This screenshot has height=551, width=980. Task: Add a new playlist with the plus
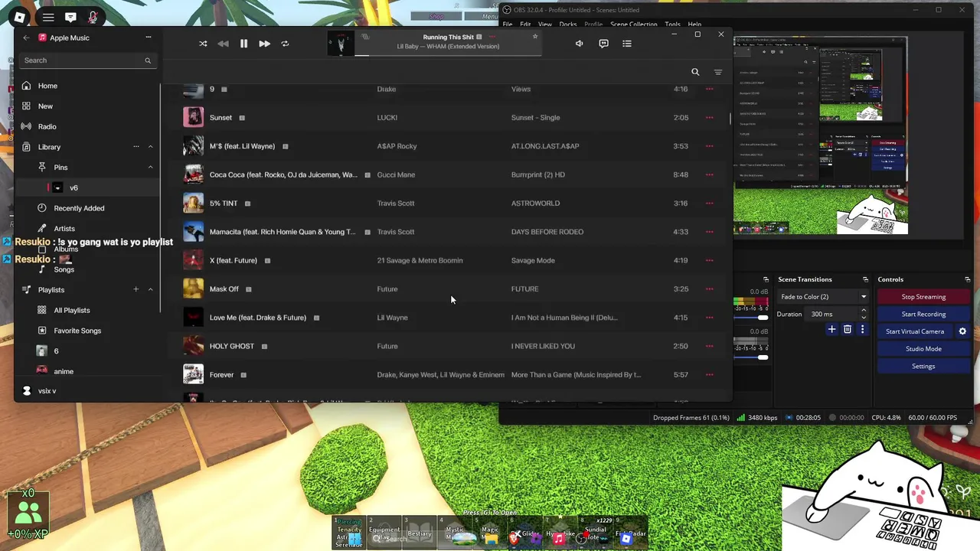[x=136, y=289]
